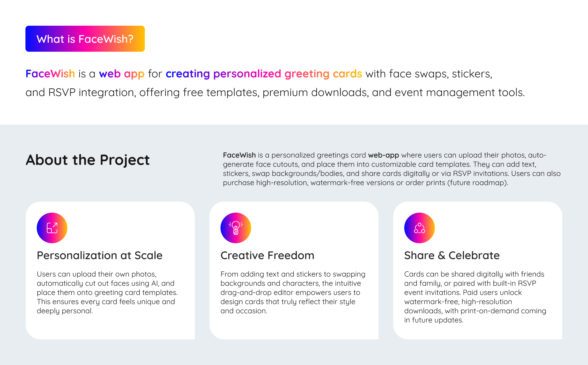
Task: Click the "About the Project" heading
Action: pyautogui.click(x=88, y=160)
